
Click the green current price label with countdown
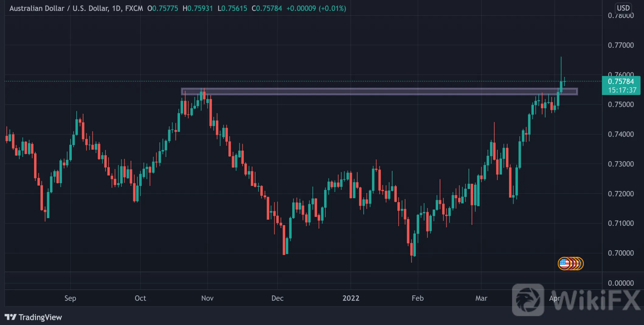tap(621, 86)
